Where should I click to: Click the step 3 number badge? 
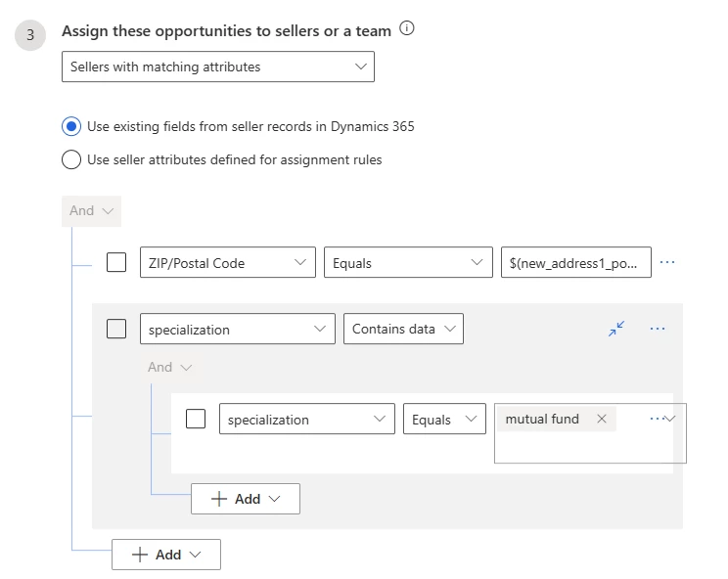30,33
